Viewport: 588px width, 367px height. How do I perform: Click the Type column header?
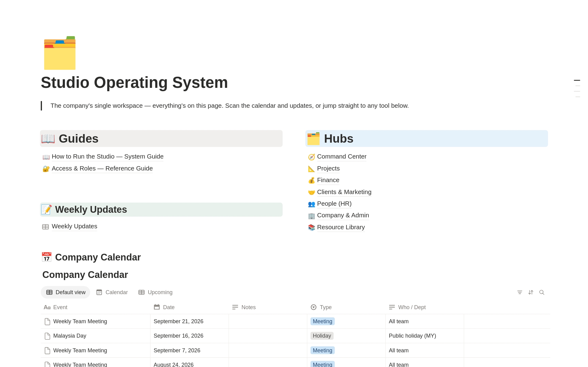[346, 307]
